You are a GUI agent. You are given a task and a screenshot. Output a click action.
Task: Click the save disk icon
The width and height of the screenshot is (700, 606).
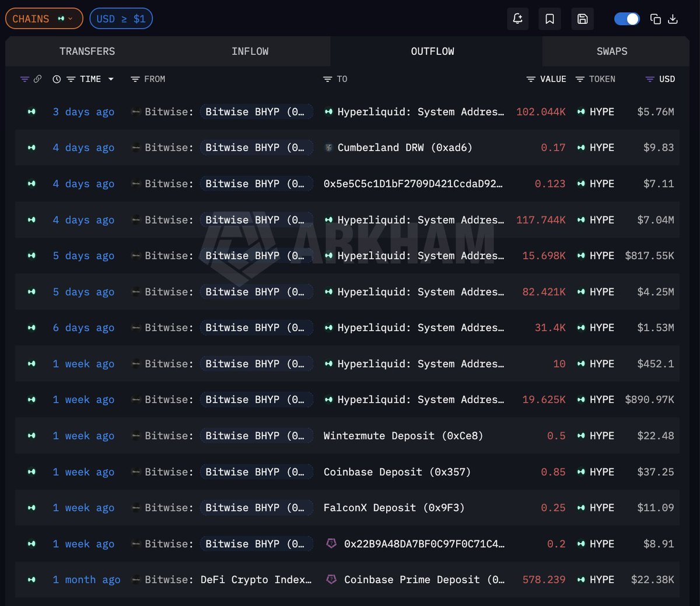[582, 19]
